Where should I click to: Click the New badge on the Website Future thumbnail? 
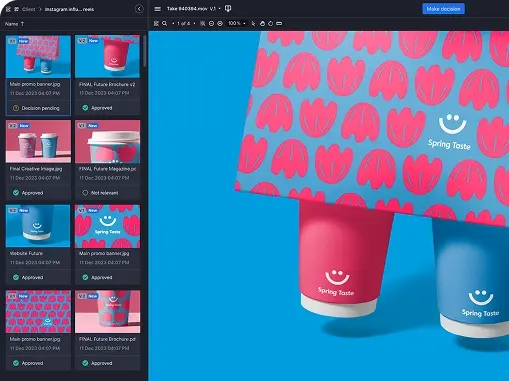pos(24,211)
